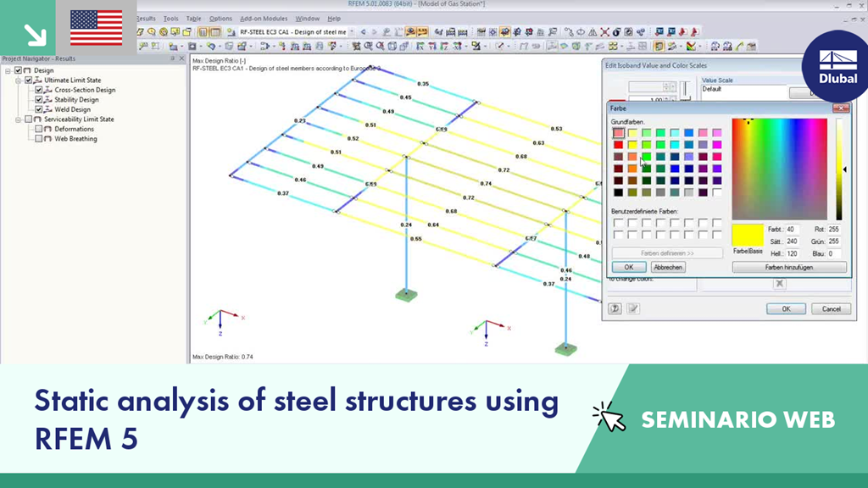Image resolution: width=868 pixels, height=488 pixels.
Task: Select the first empty custom color box
Action: (x=618, y=223)
